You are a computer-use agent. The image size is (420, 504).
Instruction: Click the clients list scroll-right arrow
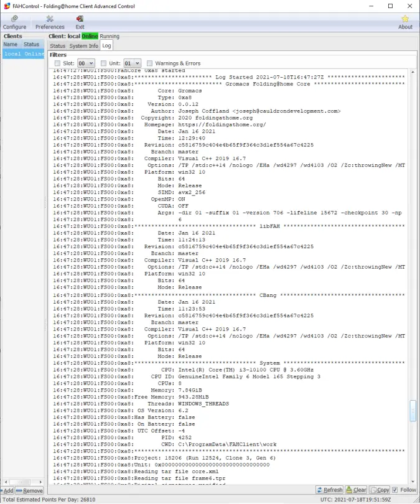[40, 482]
